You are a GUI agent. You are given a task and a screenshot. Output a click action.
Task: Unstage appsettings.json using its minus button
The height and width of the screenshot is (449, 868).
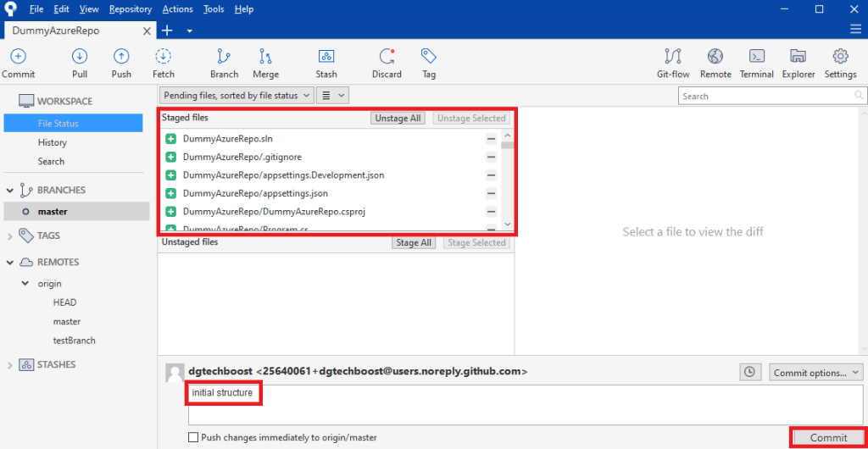491,193
